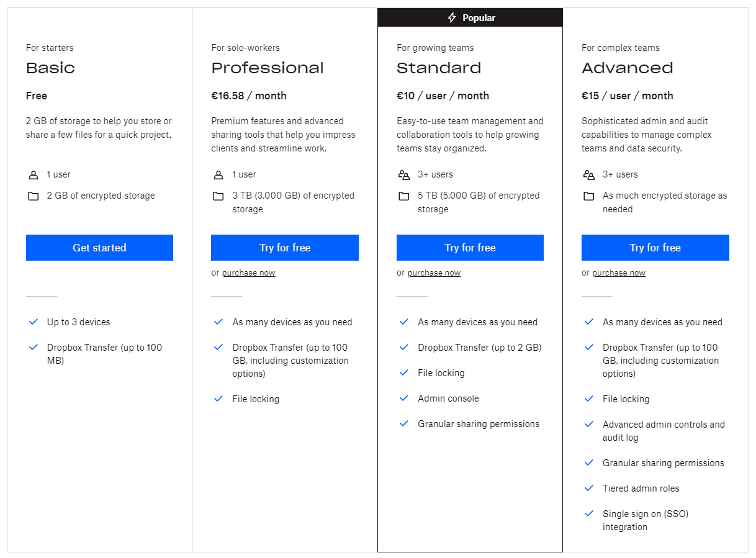The height and width of the screenshot is (558, 756).
Task: Click the folder icon beside 3 TB storage
Action: coord(218,196)
